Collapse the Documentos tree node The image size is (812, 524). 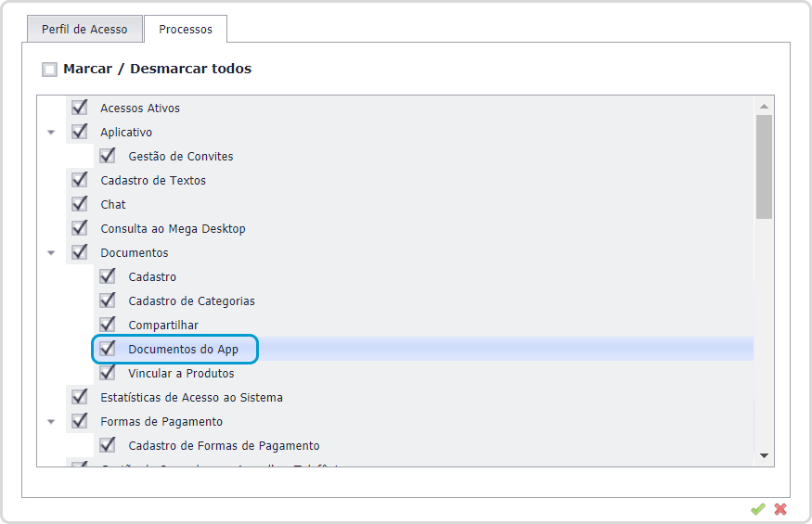51,253
